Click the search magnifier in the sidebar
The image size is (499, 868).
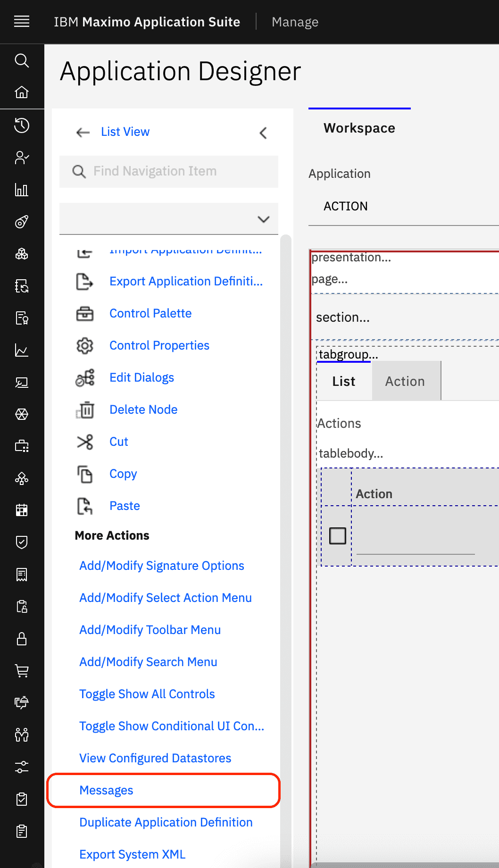(22, 60)
